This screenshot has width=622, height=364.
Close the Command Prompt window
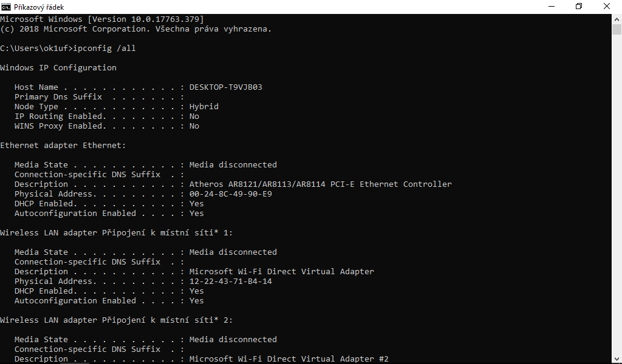tap(607, 7)
